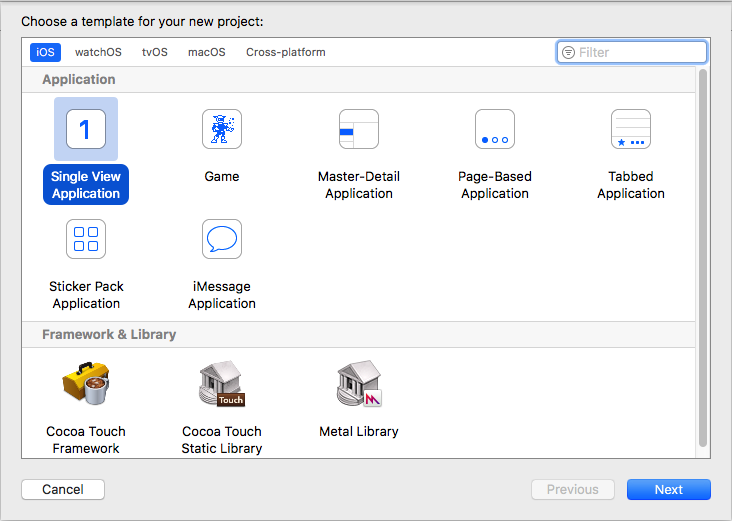Select the Master-Detail Application icon
The height and width of the screenshot is (521, 732).
point(358,129)
